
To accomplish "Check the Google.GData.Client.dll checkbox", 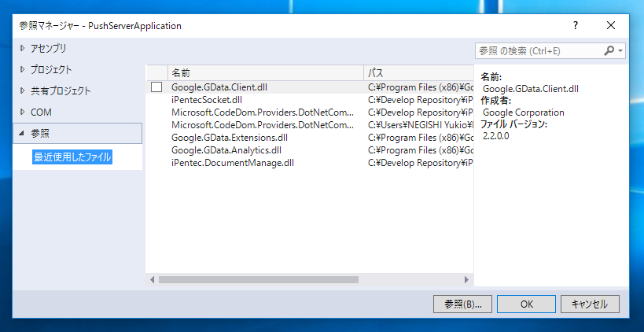I will point(156,87).
